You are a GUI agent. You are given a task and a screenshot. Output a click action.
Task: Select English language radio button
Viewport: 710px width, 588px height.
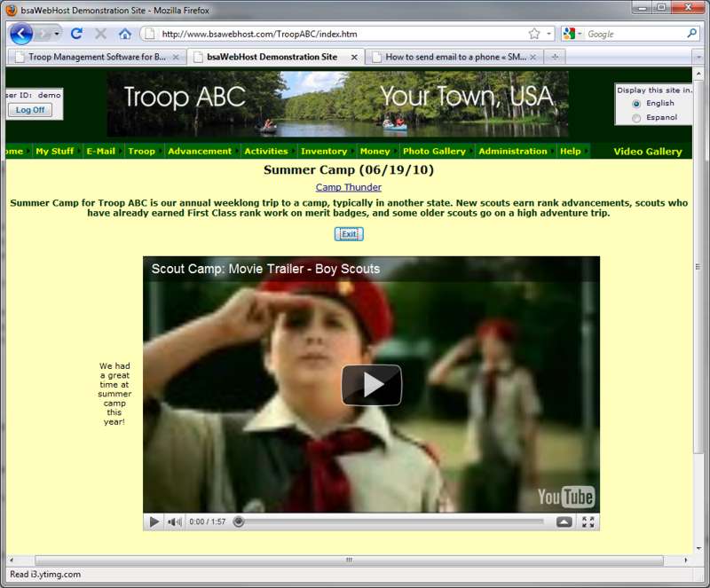coord(636,104)
